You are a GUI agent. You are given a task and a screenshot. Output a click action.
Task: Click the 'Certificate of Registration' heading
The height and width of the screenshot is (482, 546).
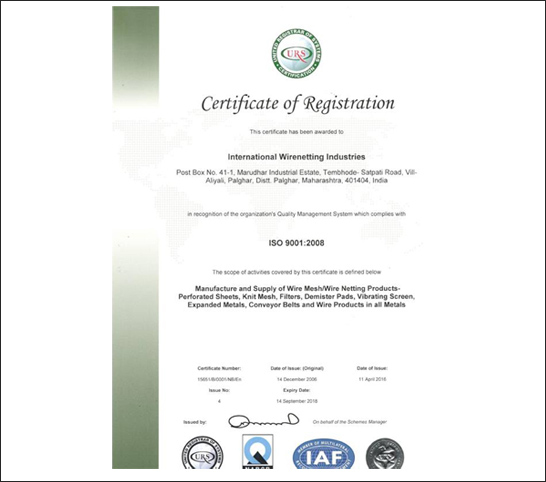pyautogui.click(x=298, y=103)
